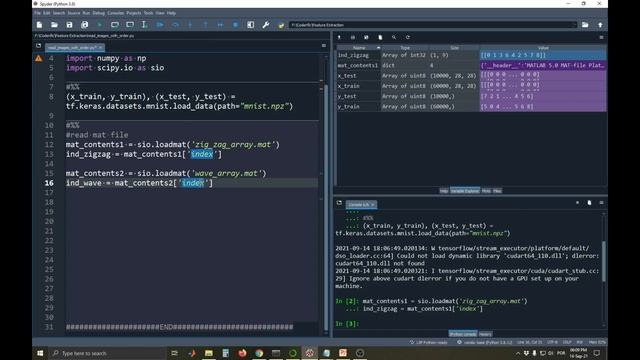
Task: Select x_train variable row
Action: tap(471, 86)
